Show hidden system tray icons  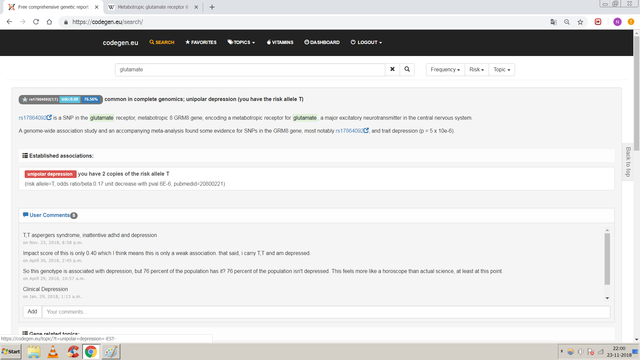(562, 351)
